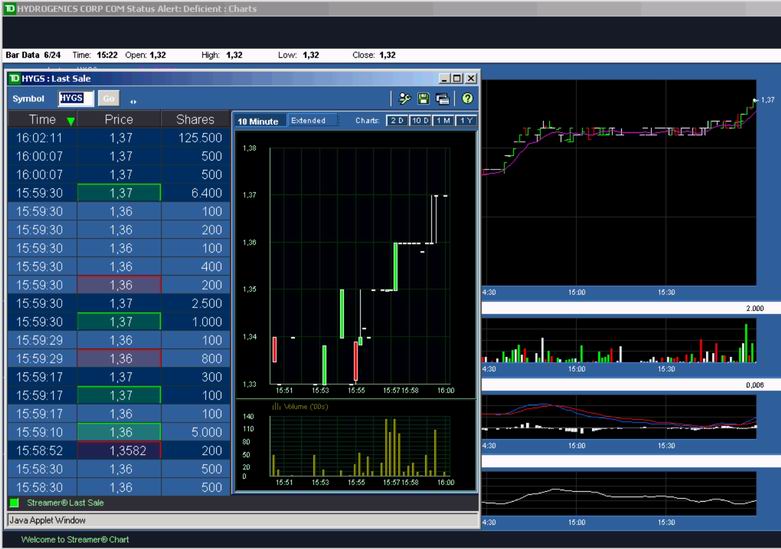Click the Java Applet Window status bar text
781x549 pixels.
click(x=47, y=520)
